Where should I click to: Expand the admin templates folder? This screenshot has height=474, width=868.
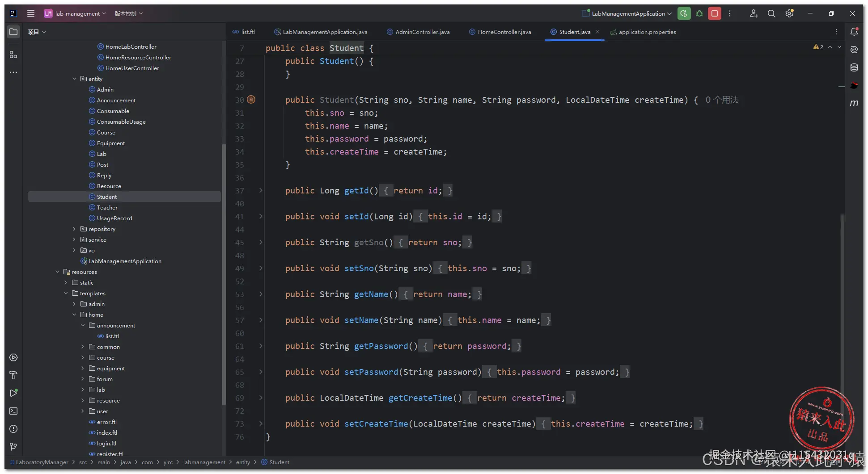tap(74, 304)
